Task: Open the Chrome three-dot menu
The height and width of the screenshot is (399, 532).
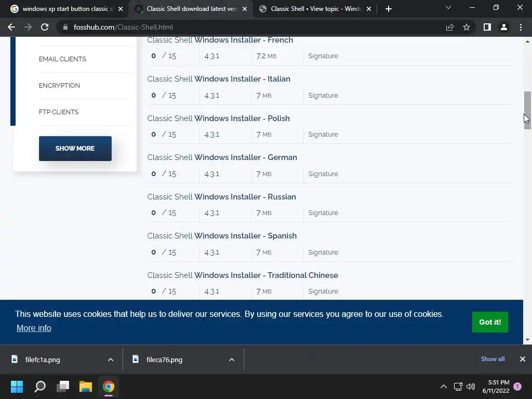Action: click(521, 27)
